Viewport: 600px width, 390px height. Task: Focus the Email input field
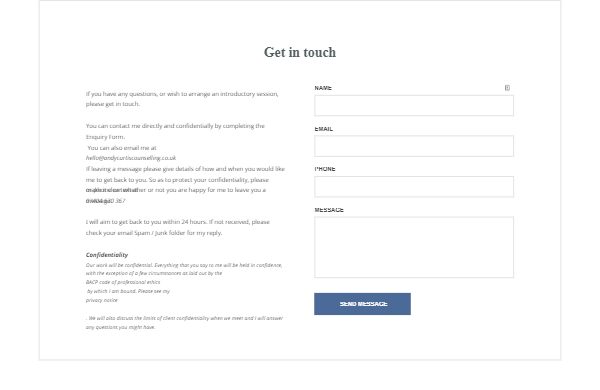tap(414, 146)
